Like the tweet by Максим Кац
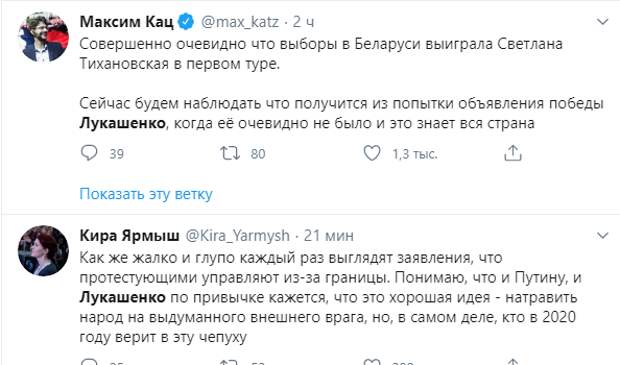Viewport: 620px width, 365px height. tap(372, 153)
